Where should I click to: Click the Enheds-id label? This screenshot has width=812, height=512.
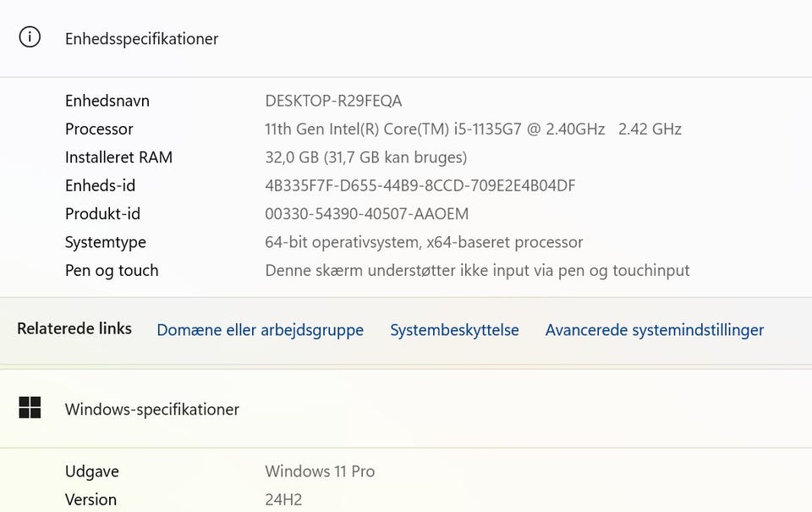click(100, 185)
